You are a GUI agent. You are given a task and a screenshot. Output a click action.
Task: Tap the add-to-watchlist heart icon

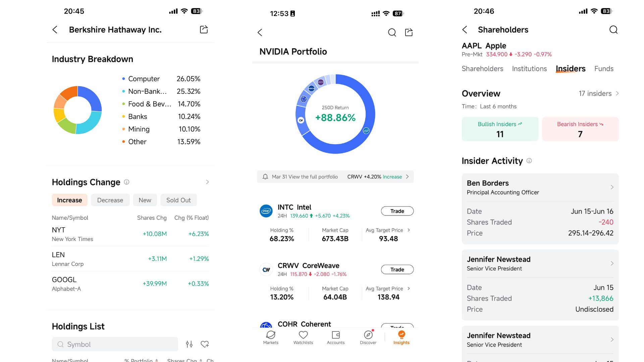(205, 344)
